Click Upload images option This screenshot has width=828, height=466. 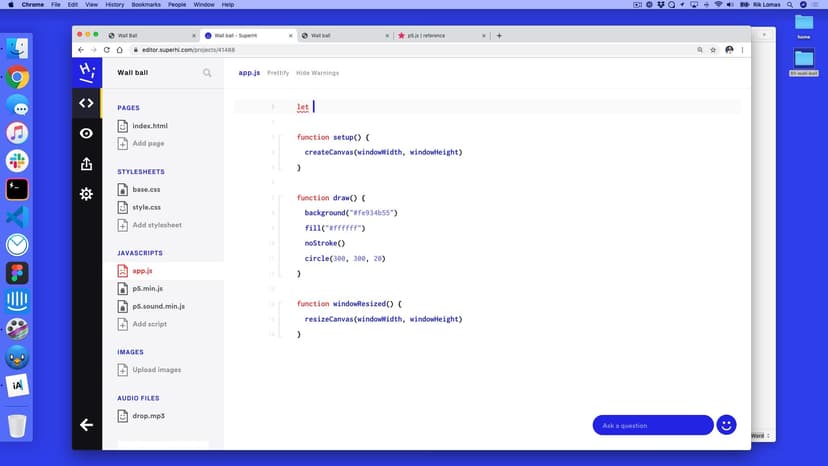tap(156, 370)
